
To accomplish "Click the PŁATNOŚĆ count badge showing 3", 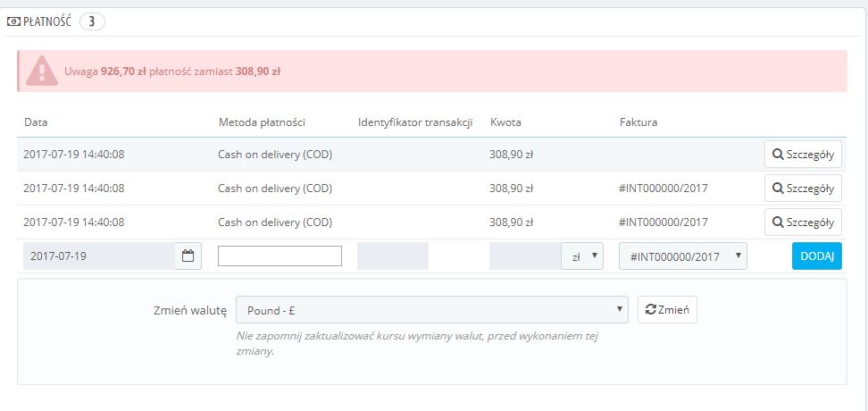I will (92, 21).
